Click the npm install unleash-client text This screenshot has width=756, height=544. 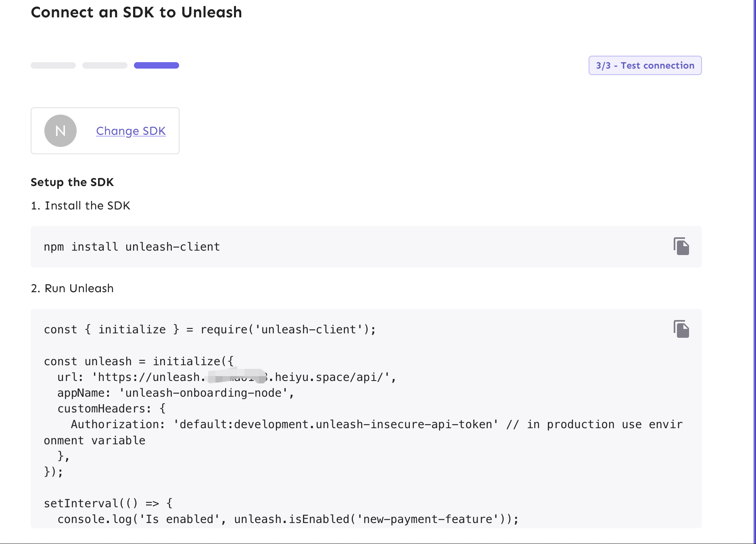pyautogui.click(x=132, y=247)
